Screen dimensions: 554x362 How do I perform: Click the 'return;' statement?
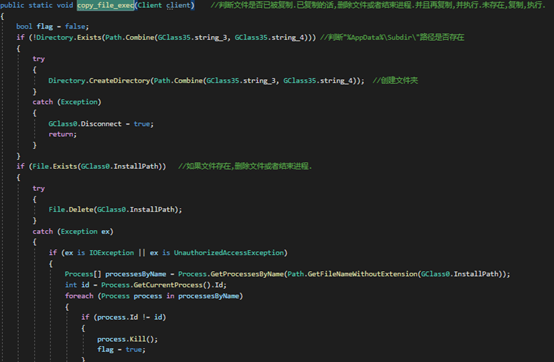[63, 134]
